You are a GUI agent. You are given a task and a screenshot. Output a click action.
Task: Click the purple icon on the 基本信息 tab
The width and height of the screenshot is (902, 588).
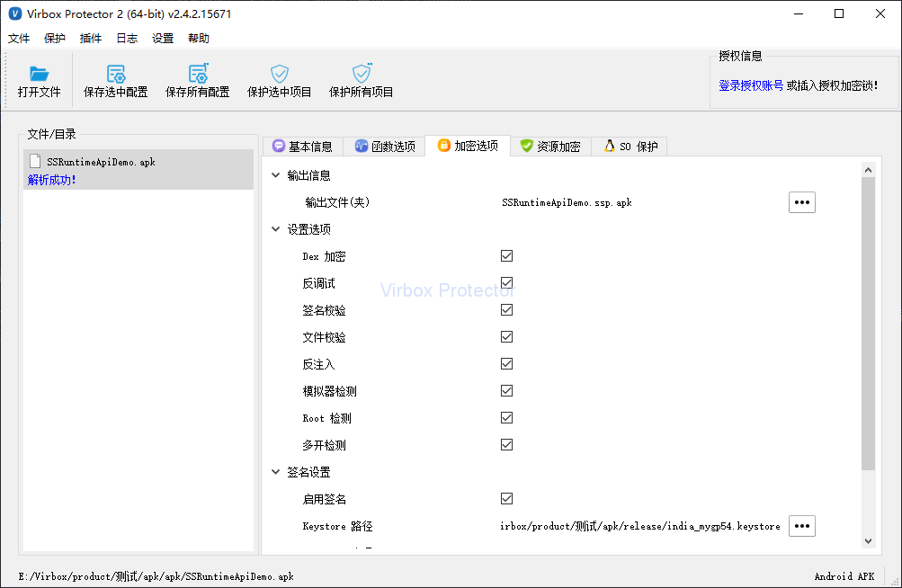pyautogui.click(x=279, y=147)
